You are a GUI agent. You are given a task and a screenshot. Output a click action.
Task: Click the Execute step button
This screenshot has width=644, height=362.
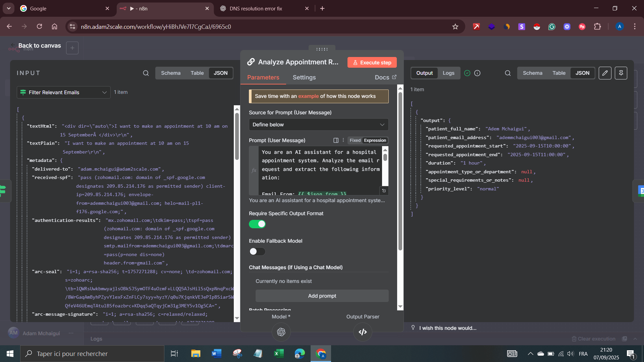[x=372, y=63]
